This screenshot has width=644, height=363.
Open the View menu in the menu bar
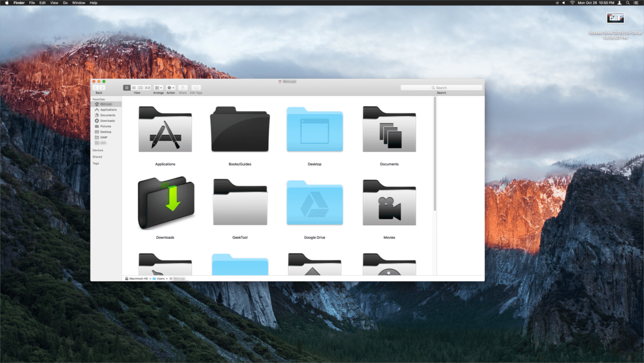point(54,2)
